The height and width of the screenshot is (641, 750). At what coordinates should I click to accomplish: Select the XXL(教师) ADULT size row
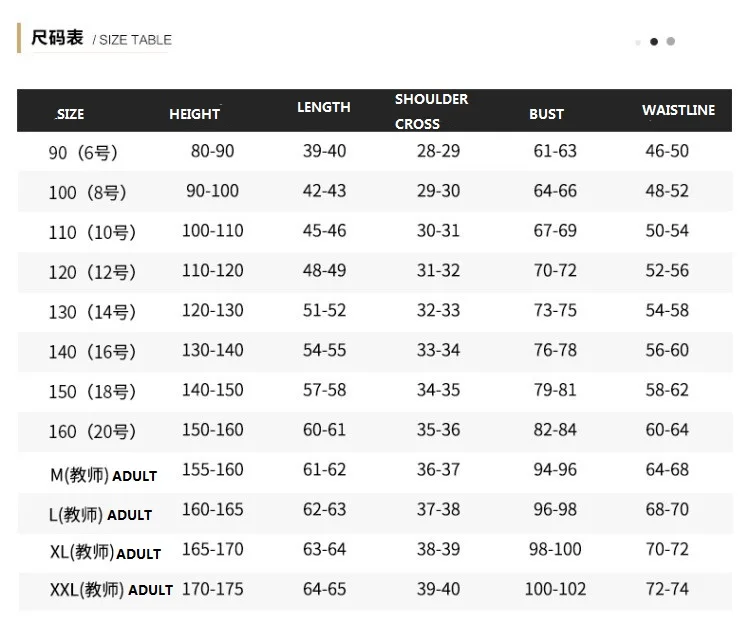tap(375, 590)
